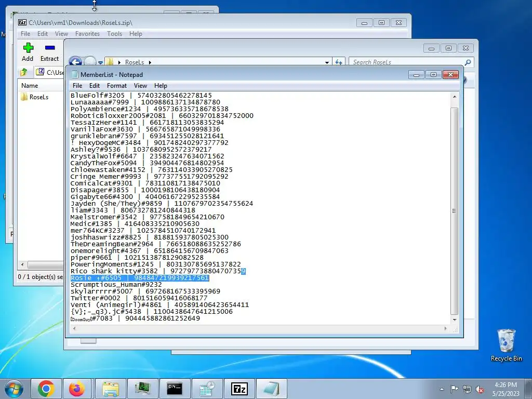Open the Explorer recent pages dropdown arrow
Screen dimensions: 532x399
[100, 62]
